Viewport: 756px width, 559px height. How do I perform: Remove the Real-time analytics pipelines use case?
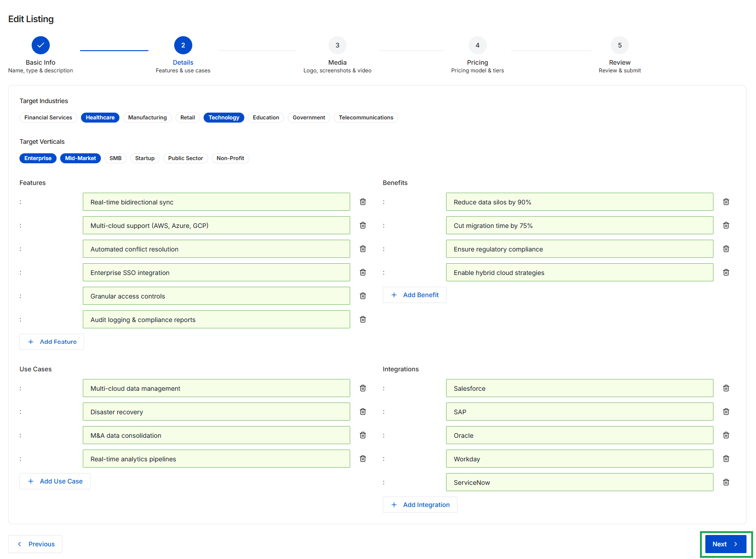click(363, 459)
